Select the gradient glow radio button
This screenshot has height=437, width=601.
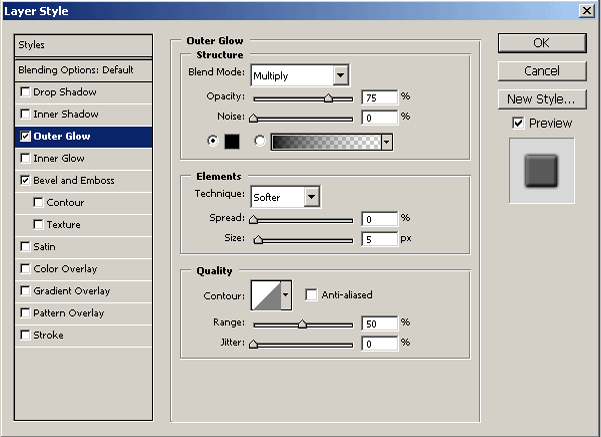pos(261,142)
